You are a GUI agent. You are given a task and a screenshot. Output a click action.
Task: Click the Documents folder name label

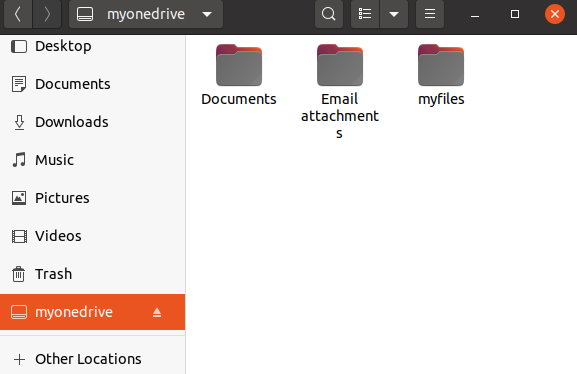[239, 99]
